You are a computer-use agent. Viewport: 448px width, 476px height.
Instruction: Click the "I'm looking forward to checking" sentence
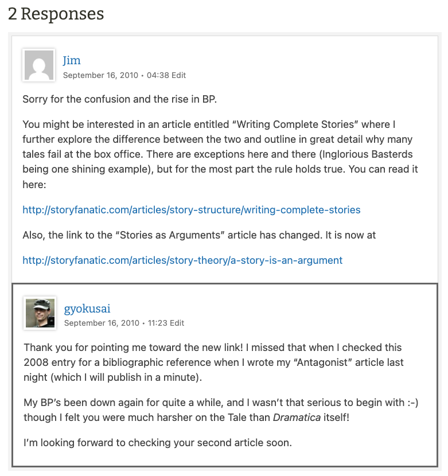pos(158,443)
